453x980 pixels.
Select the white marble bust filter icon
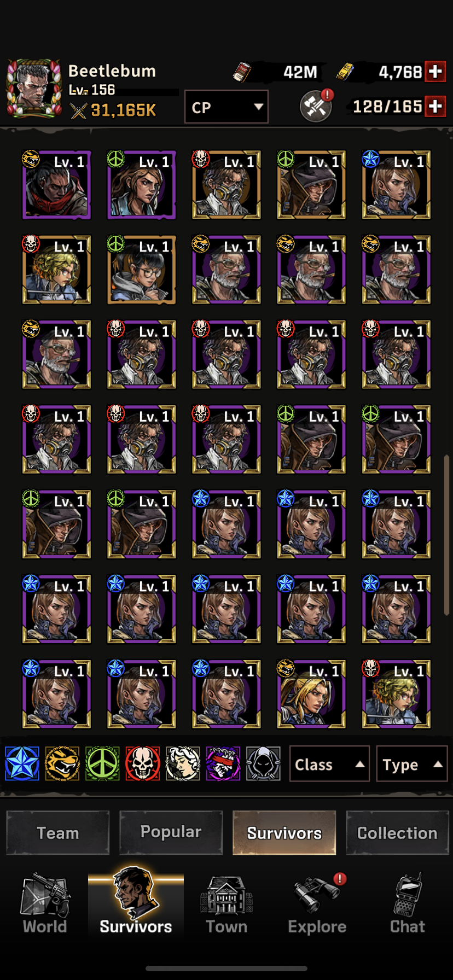[183, 763]
